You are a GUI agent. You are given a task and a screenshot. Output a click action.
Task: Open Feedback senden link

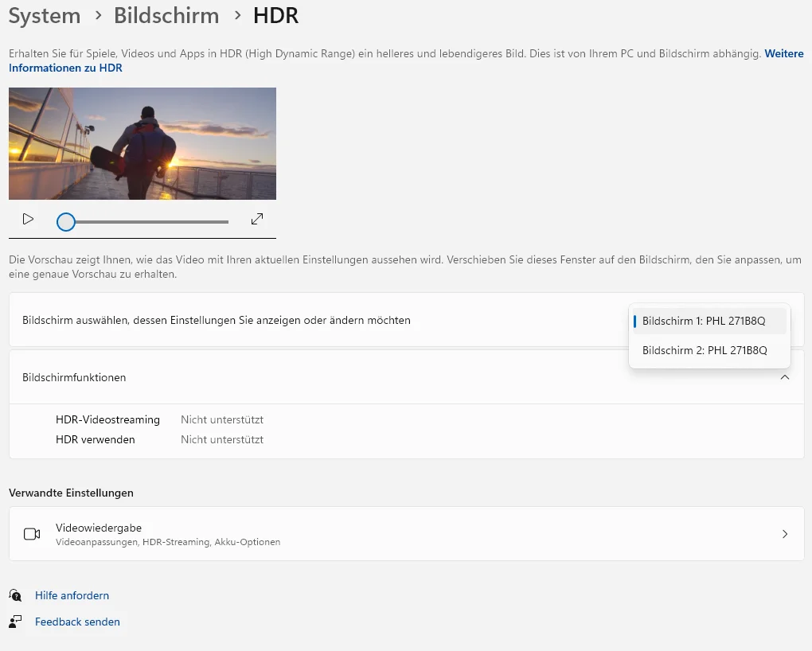point(77,622)
